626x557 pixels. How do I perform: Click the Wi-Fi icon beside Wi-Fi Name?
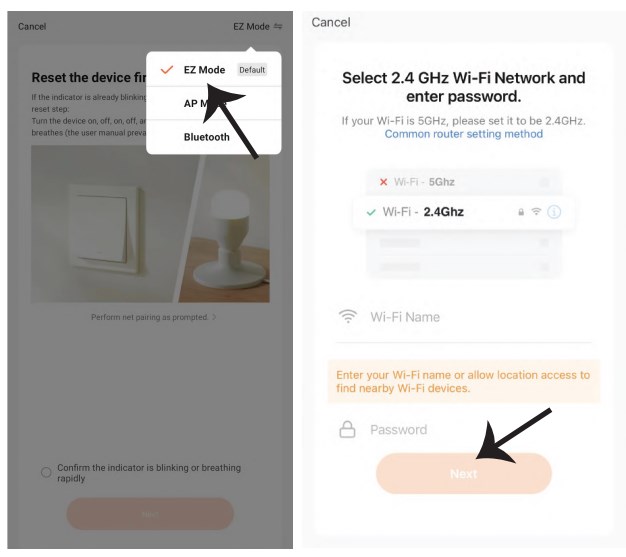pos(348,317)
